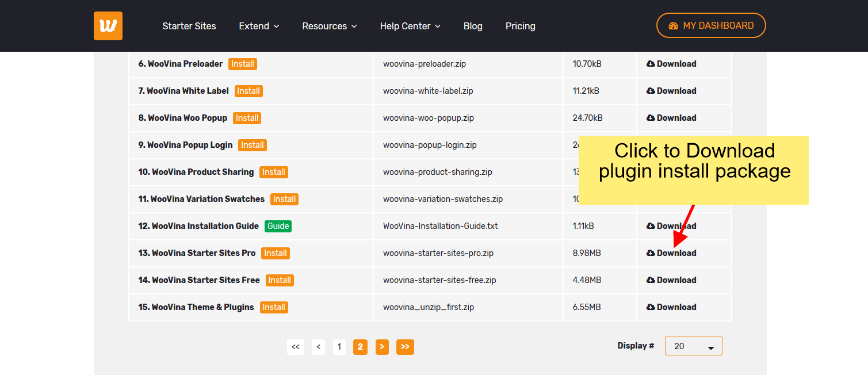Image resolution: width=868 pixels, height=375 pixels.
Task: Open Starter Sites page
Action: coord(189,26)
